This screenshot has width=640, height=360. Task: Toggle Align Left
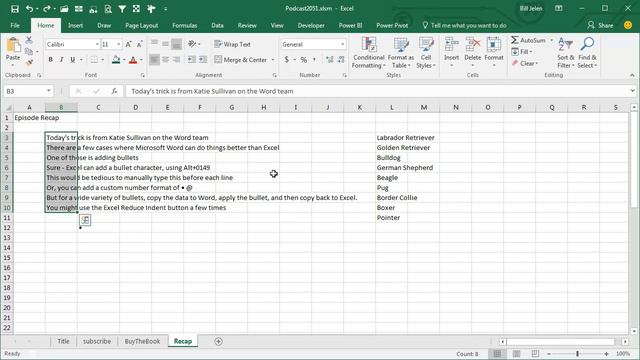[154, 60]
